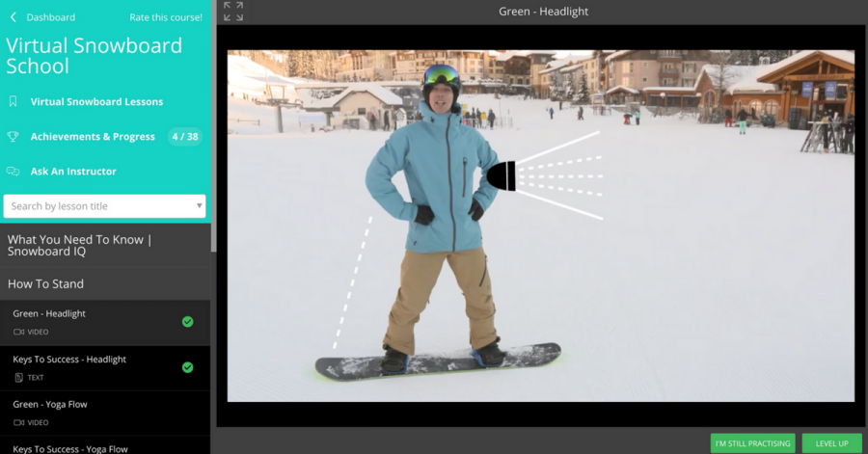Open Keys To Success - Yoga Flow lesson
Viewport: 868px width, 454px height.
[105, 445]
